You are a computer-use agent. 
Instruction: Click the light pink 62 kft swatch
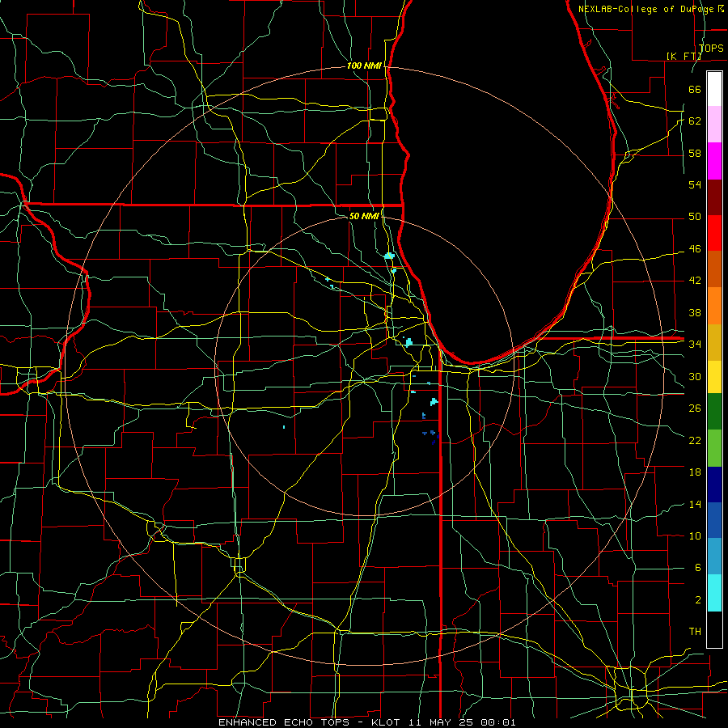coord(714,125)
